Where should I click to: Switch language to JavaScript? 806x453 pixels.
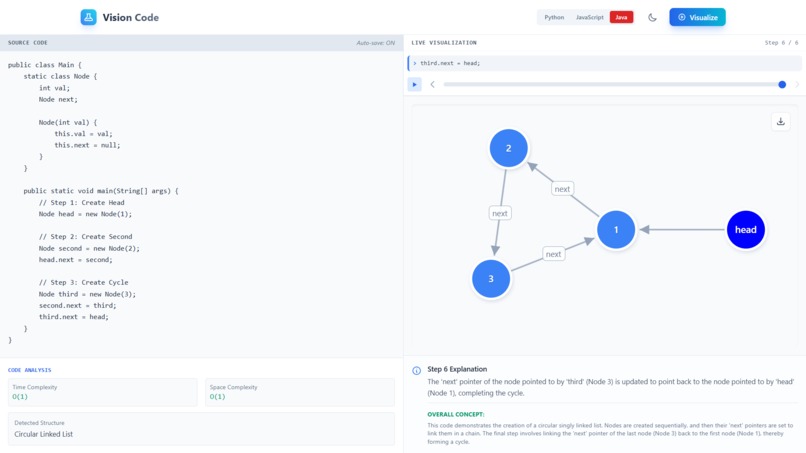coord(590,17)
